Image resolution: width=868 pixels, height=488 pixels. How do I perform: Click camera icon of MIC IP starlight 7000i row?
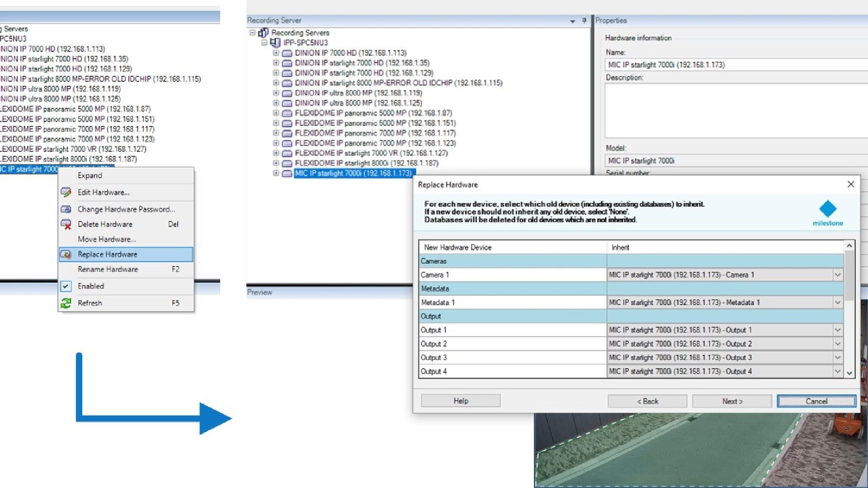[287, 174]
